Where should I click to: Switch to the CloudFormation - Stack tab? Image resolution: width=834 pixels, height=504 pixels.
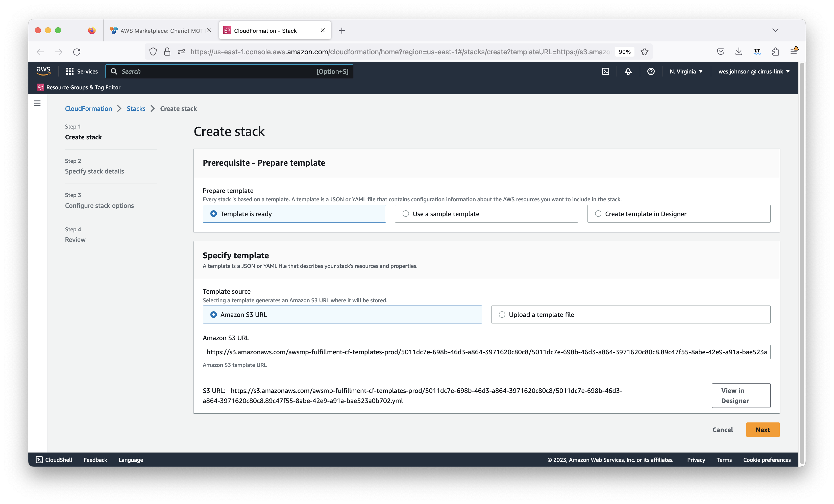275,31
